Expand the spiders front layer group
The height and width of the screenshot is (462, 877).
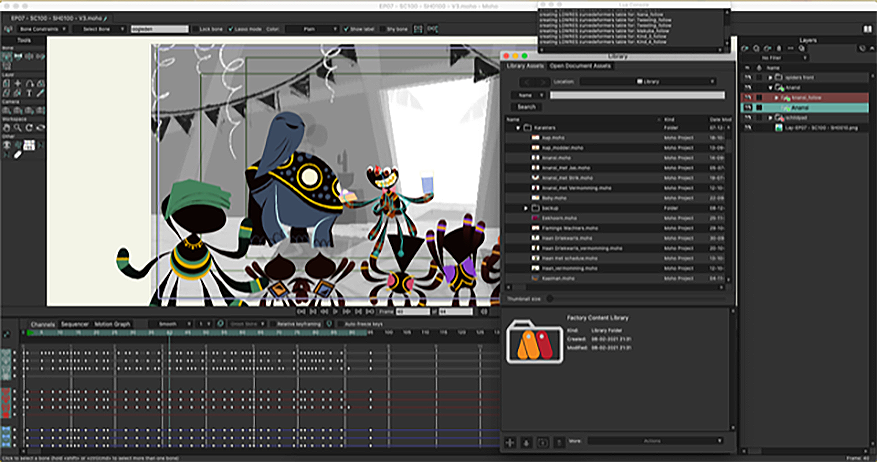pyautogui.click(x=770, y=77)
